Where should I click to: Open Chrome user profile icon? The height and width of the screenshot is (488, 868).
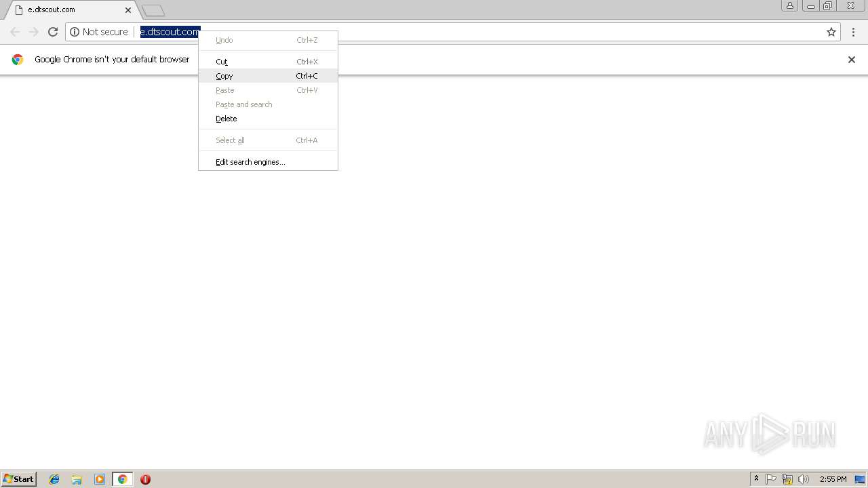789,5
